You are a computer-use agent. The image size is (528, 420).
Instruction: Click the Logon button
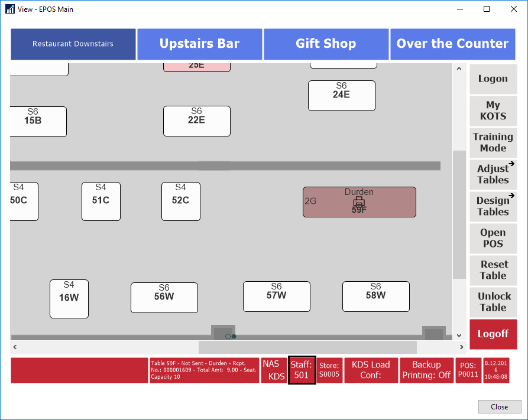[493, 79]
